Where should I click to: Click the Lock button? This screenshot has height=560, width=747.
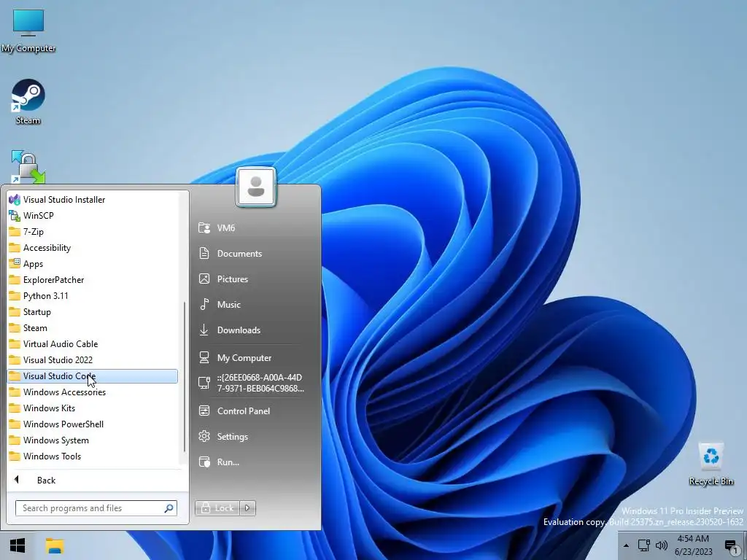(x=217, y=508)
